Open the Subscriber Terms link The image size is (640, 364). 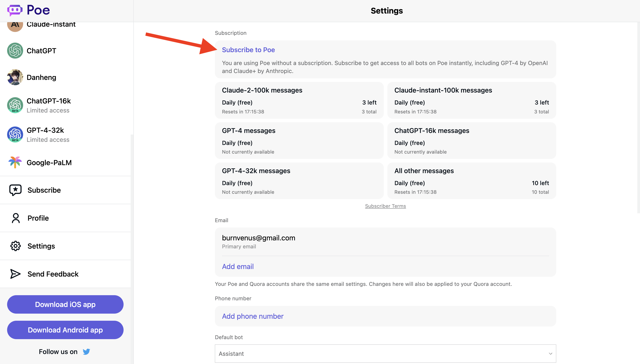385,206
